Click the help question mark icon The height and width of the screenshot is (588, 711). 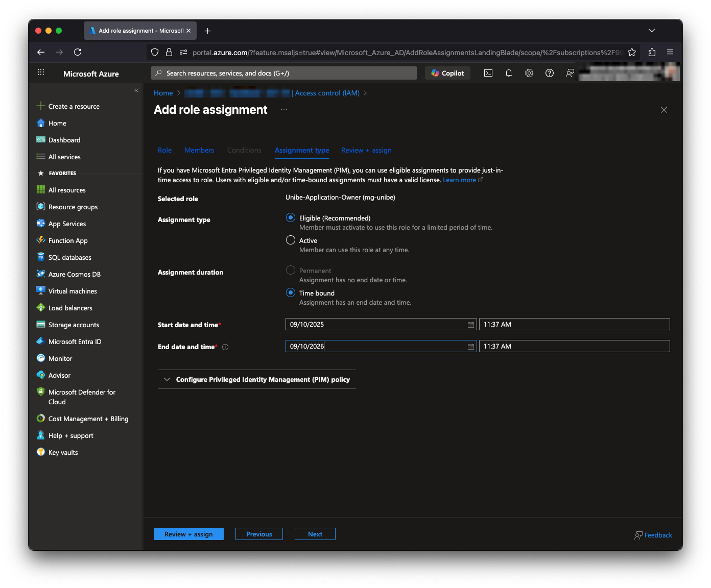point(550,73)
